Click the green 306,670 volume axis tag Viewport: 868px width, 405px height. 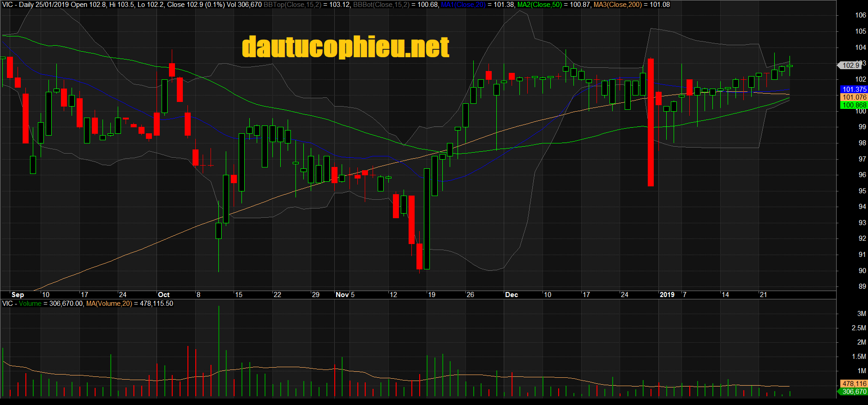(x=854, y=392)
